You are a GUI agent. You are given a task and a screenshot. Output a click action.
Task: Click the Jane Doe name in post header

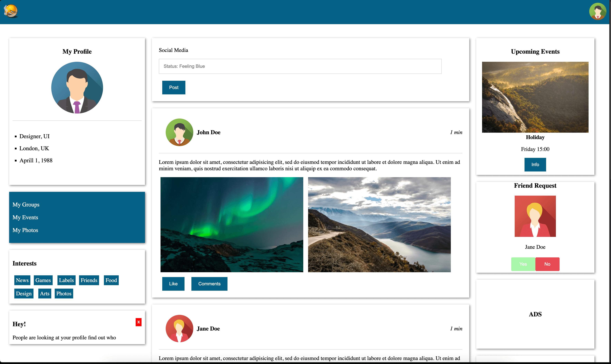coord(208,329)
